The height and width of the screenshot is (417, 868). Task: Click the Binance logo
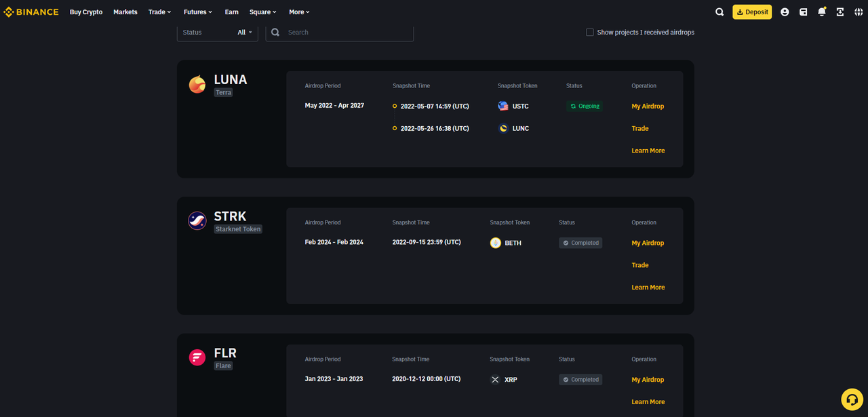point(31,12)
